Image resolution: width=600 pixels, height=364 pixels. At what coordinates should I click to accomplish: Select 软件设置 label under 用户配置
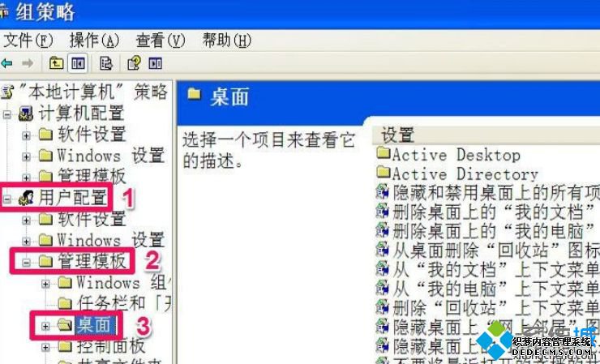[x=92, y=219]
